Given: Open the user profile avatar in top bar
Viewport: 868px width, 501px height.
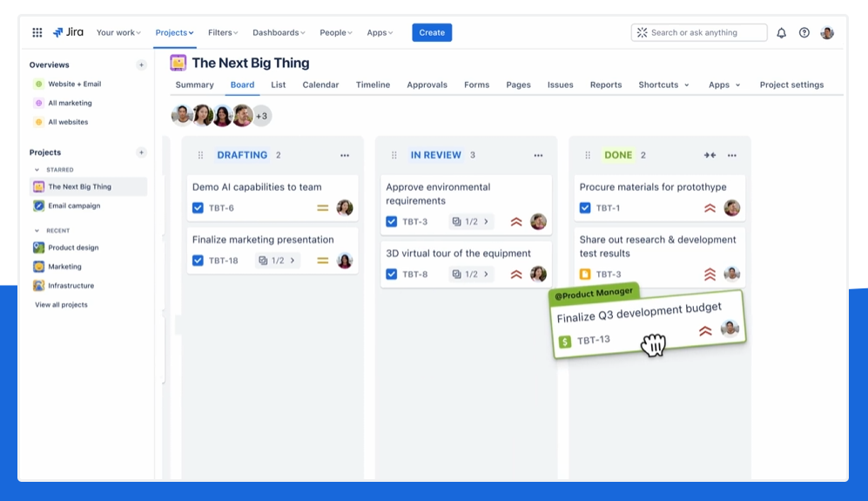Looking at the screenshot, I should coord(827,33).
